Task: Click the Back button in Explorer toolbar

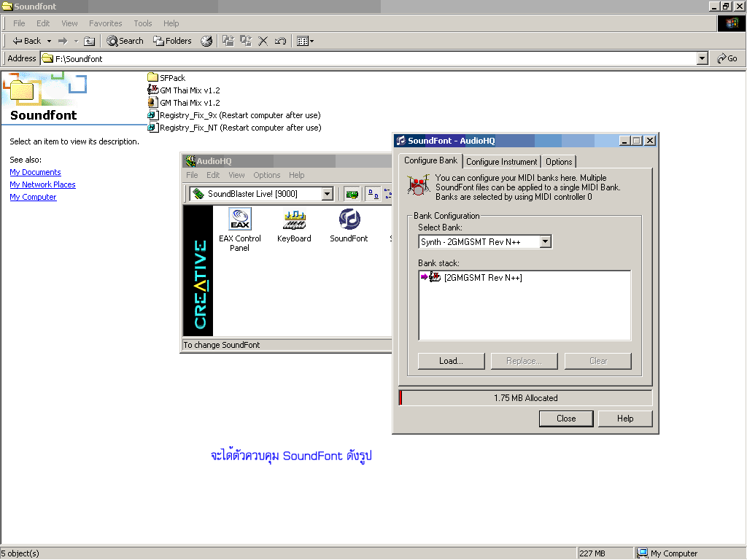Action: tap(27, 41)
